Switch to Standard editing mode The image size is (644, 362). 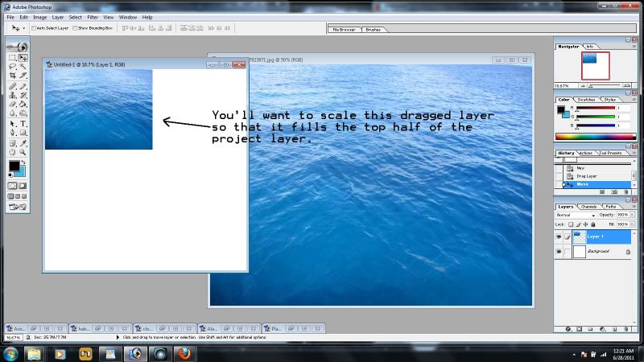coord(13,186)
